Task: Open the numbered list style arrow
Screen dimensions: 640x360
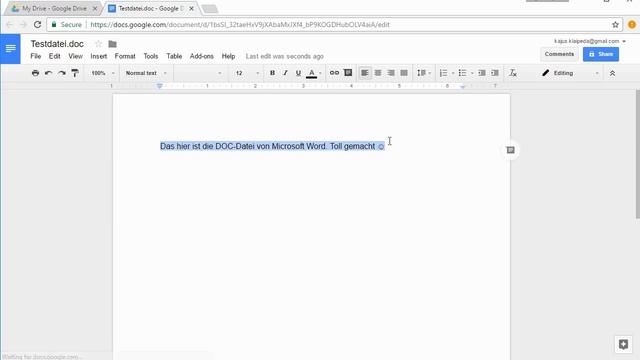Action: (453, 73)
